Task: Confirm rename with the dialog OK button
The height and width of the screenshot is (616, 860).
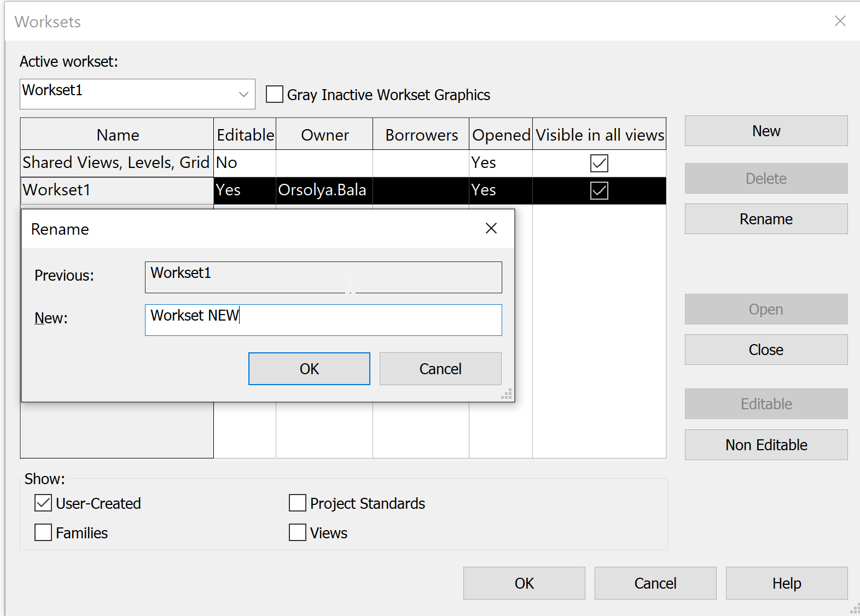Action: tap(309, 369)
